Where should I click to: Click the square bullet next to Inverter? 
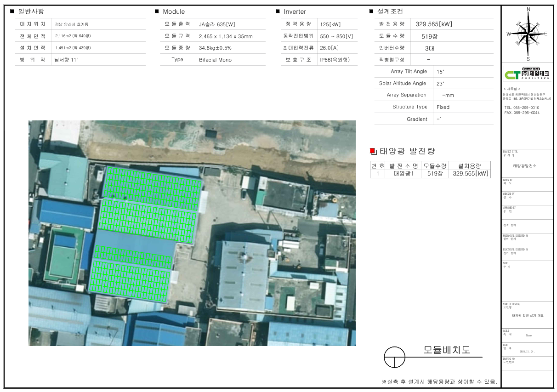(278, 11)
